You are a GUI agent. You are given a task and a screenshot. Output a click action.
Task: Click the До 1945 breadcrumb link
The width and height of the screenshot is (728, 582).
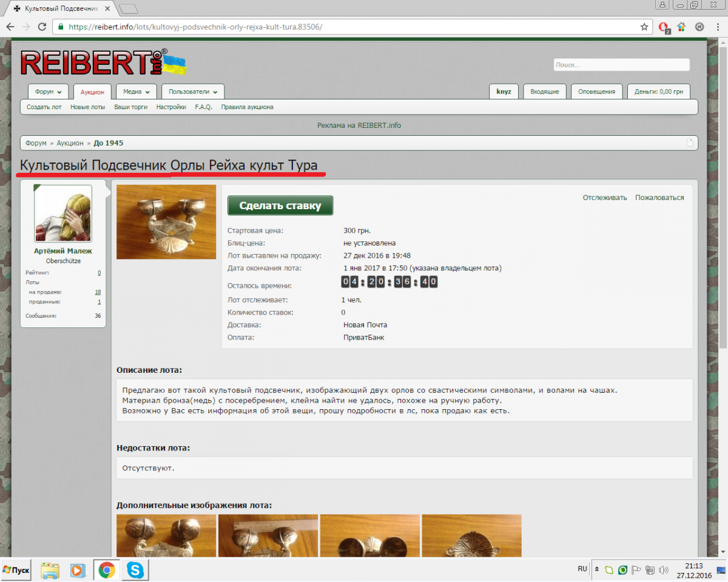point(109,143)
